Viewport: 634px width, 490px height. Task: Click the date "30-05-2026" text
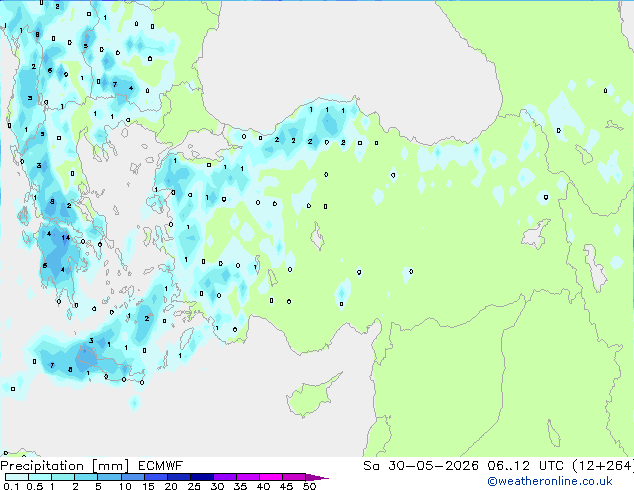pos(433,466)
